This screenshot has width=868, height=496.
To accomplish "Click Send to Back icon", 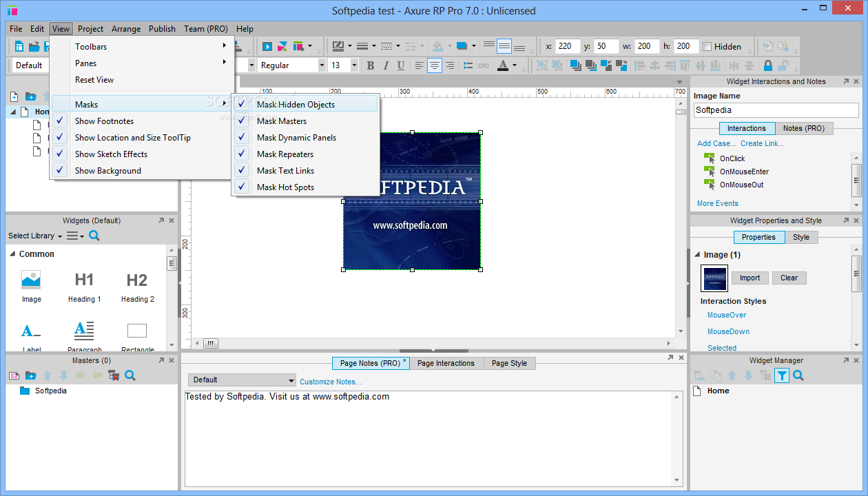I will tap(590, 65).
